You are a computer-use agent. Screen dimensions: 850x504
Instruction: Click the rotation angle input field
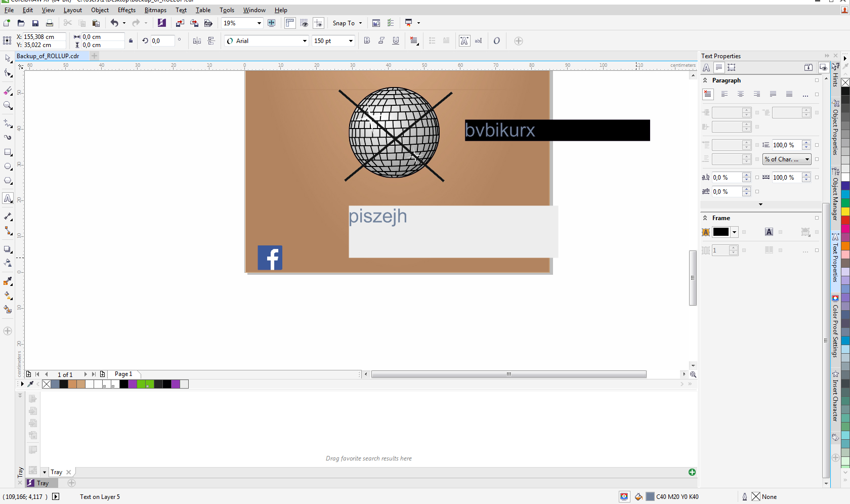[162, 41]
